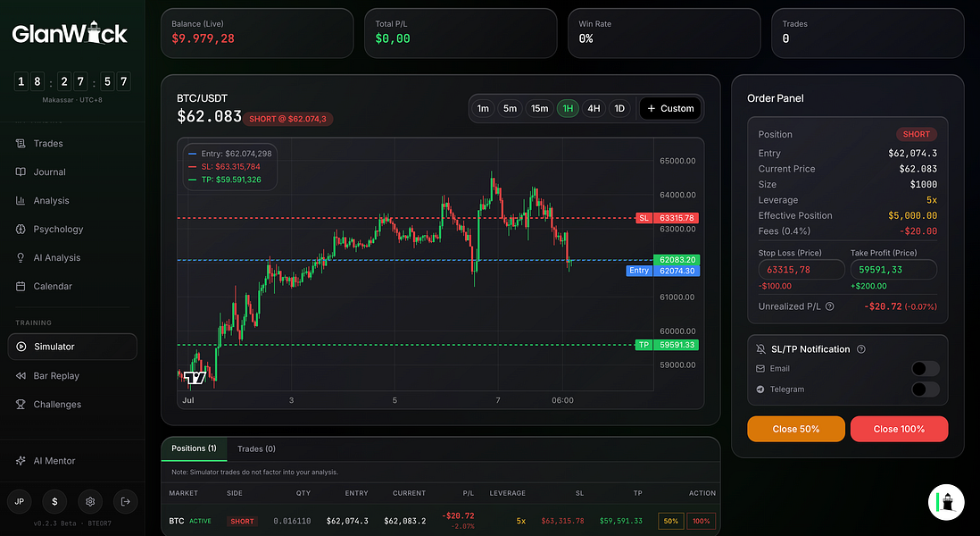Select the 15m timeframe
This screenshot has width=980, height=536.
(539, 108)
